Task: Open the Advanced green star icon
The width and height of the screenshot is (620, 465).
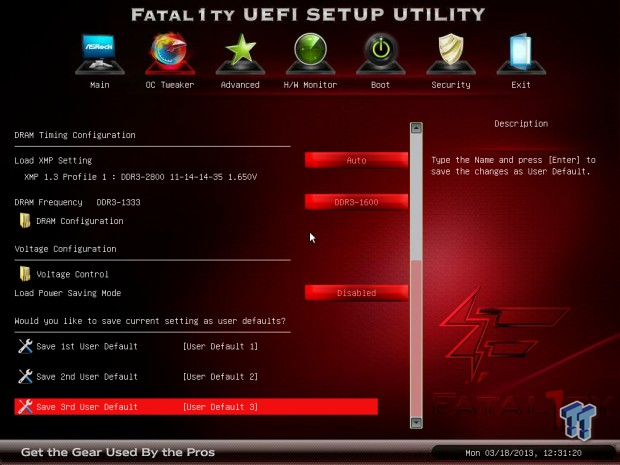Action: (240, 54)
